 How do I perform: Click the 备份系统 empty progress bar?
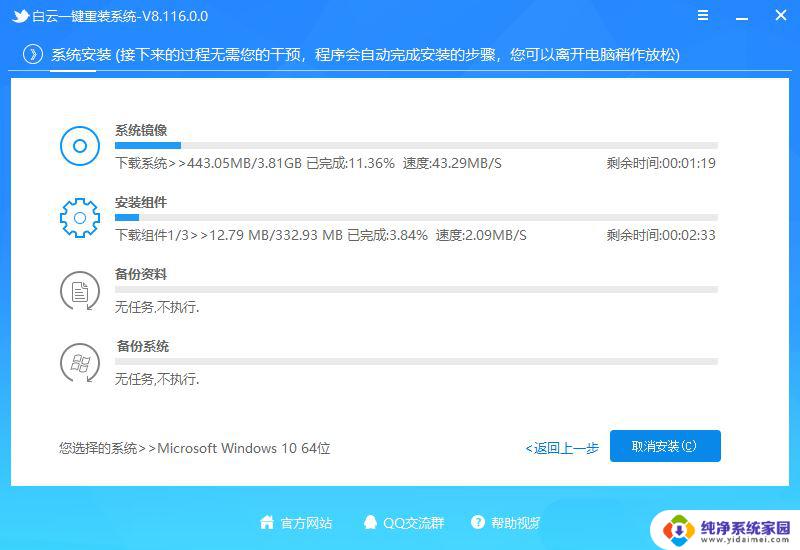tap(416, 361)
